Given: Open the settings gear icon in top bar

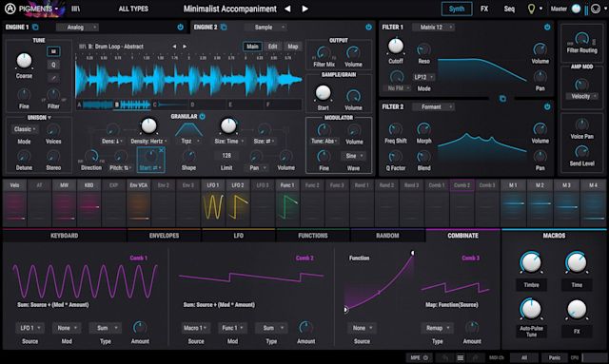Looking at the screenshot, I should pos(596,9).
